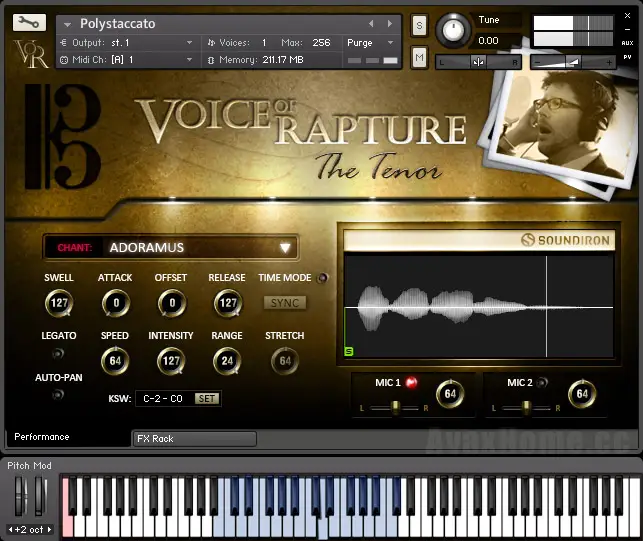Adjust the MIC 2 pan slider
Screen dimensions: 643x541
pos(527,408)
